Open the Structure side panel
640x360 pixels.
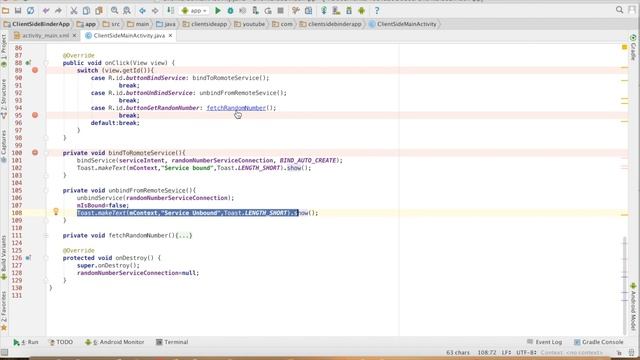[4, 98]
